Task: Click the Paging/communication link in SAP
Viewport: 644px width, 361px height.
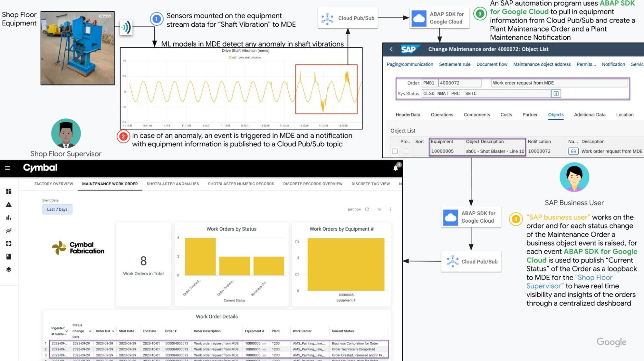Action: click(410, 64)
